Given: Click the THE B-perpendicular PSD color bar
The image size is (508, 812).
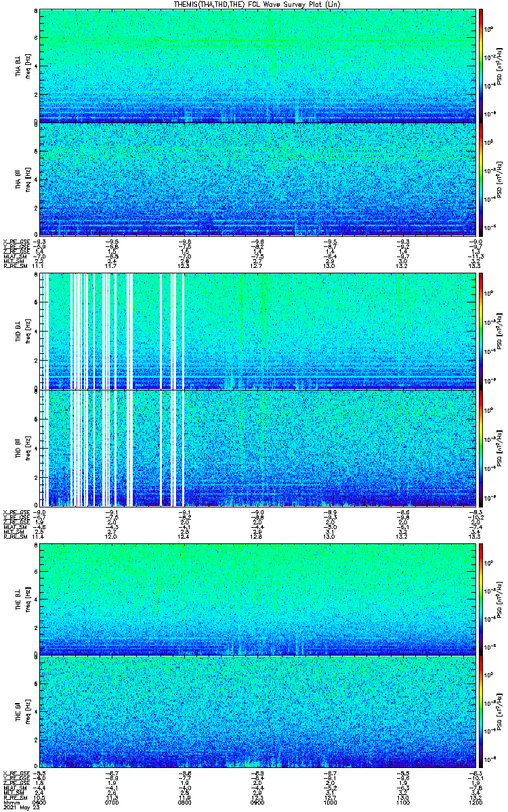Looking at the screenshot, I should pos(481,599).
